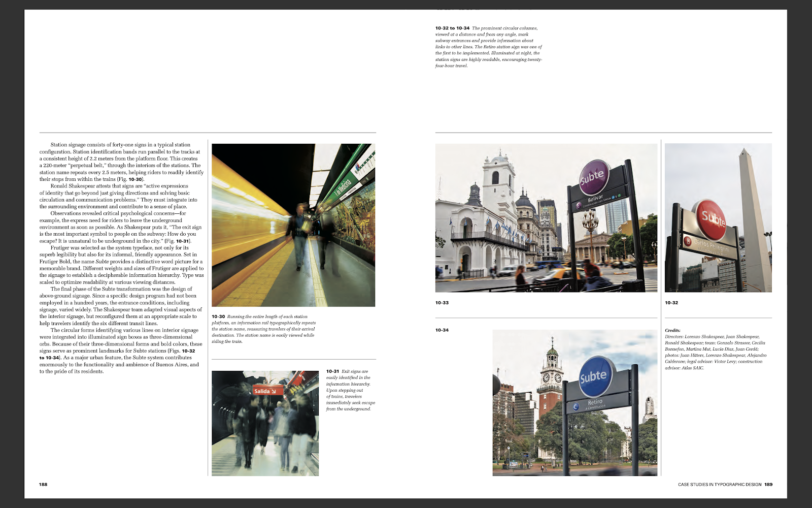Click caption '10-32 to 10-34 The prominent circular columns'
This screenshot has height=508, width=812.
(x=489, y=47)
